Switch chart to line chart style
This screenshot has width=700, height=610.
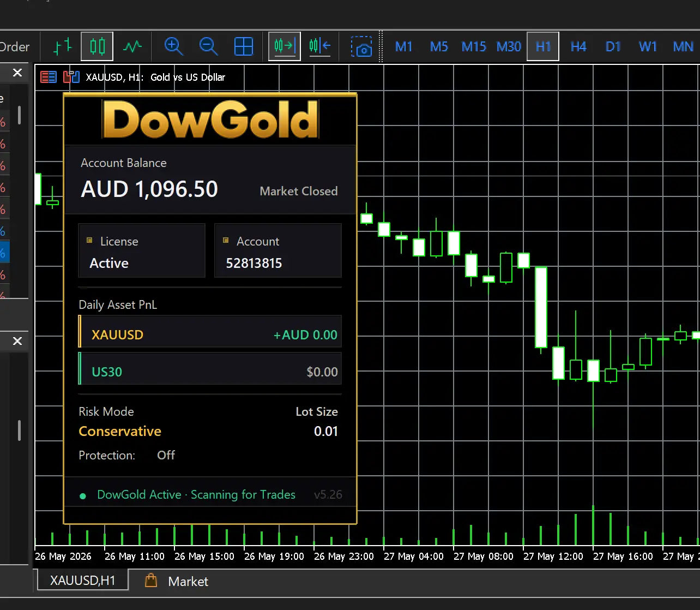coord(132,46)
